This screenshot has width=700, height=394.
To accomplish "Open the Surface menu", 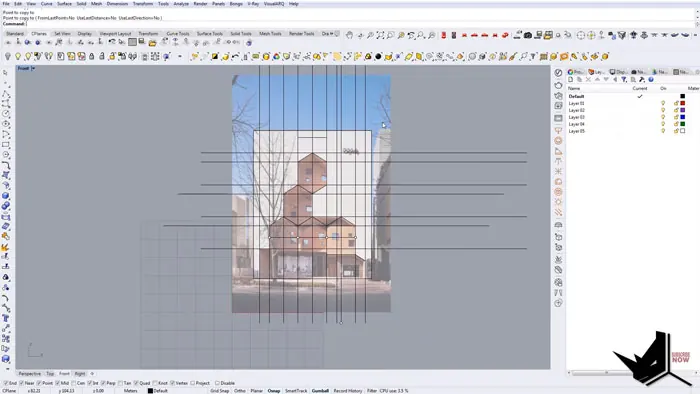I will pos(64,4).
